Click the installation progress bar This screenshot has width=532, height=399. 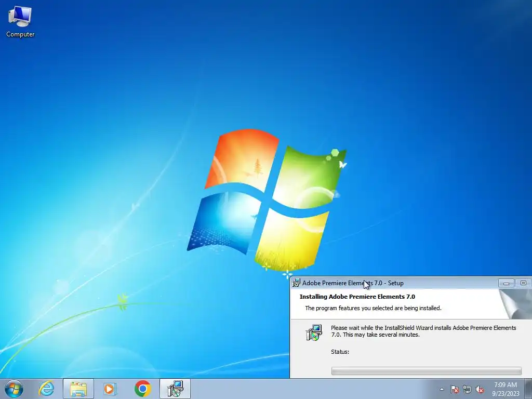426,371
